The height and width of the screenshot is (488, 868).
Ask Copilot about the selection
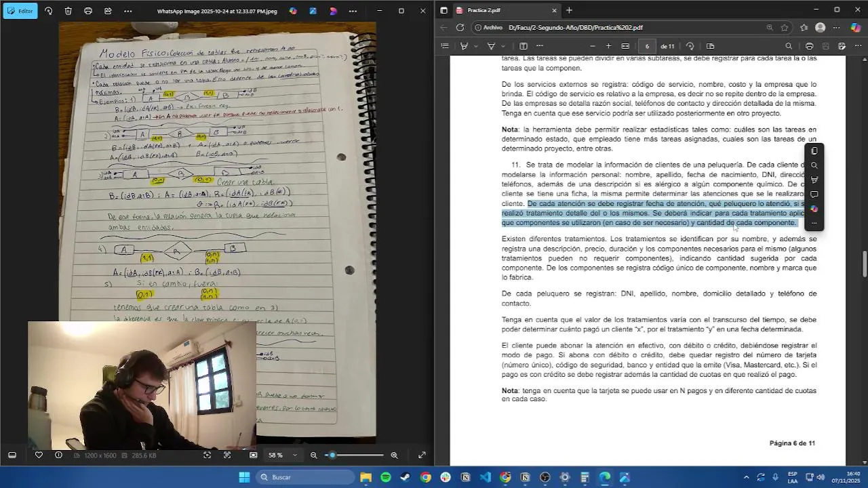click(814, 209)
